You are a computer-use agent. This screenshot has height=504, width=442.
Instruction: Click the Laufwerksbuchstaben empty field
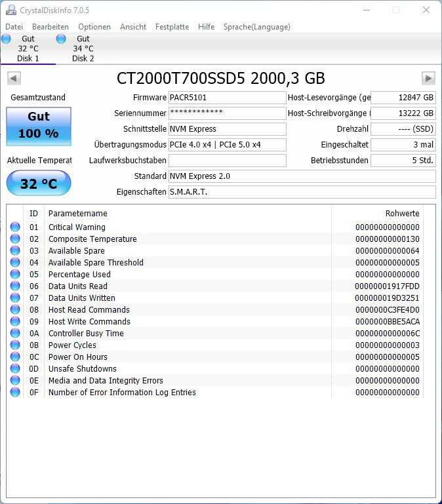(x=227, y=161)
